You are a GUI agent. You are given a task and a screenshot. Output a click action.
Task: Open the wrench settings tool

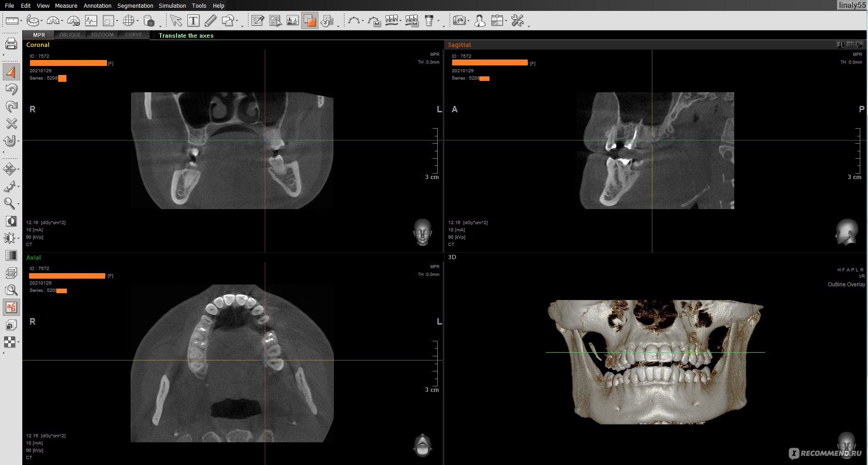click(x=517, y=20)
